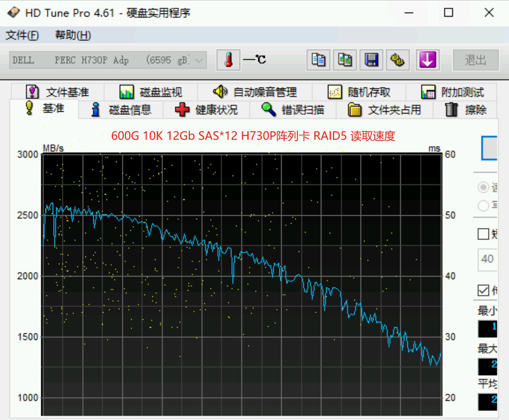The width and height of the screenshot is (509, 420).
Task: Save screenshot using floppy disk icon
Action: click(372, 60)
